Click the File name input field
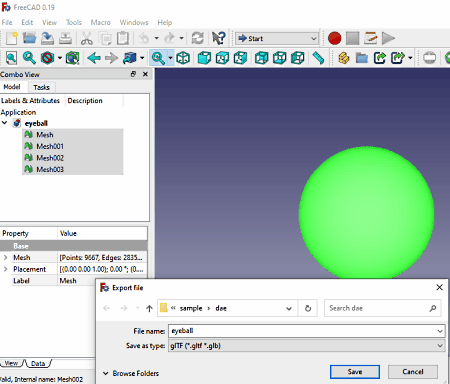The image size is (450, 384). pos(307,331)
